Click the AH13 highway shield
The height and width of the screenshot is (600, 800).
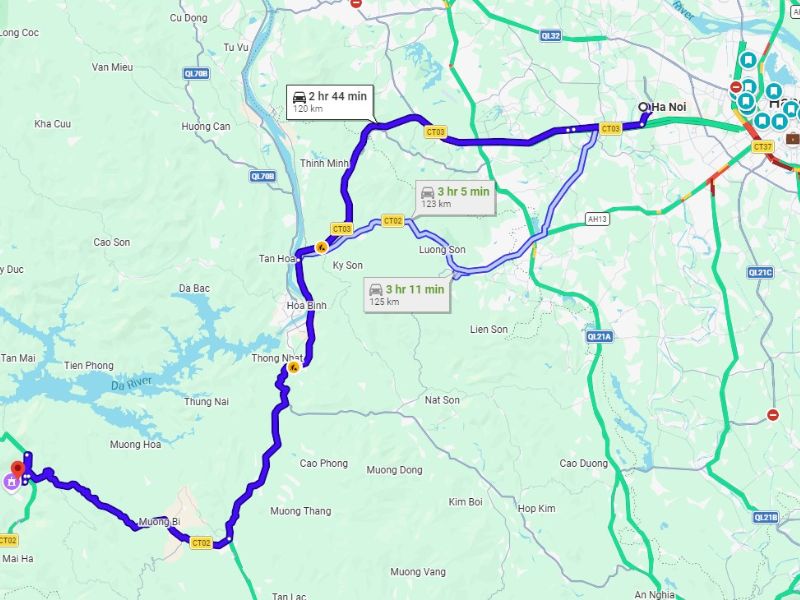click(x=597, y=219)
